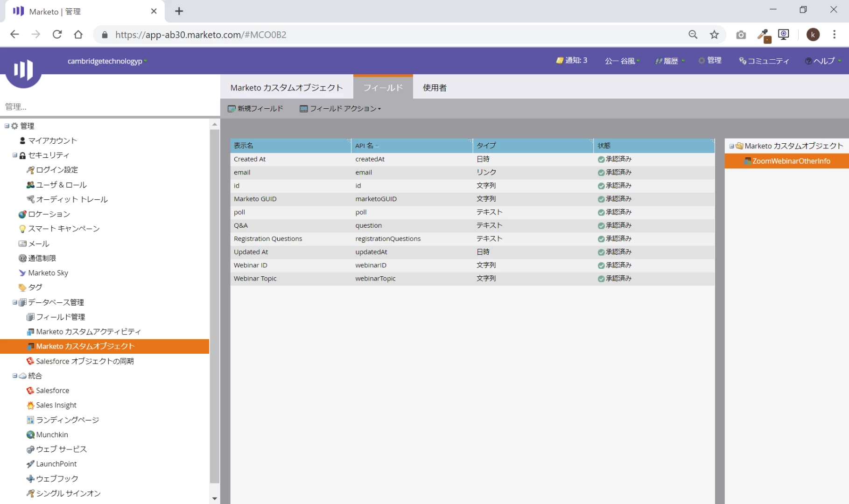Select the Webinar Topic field row
Screen dimensions: 849x504
coord(472,279)
